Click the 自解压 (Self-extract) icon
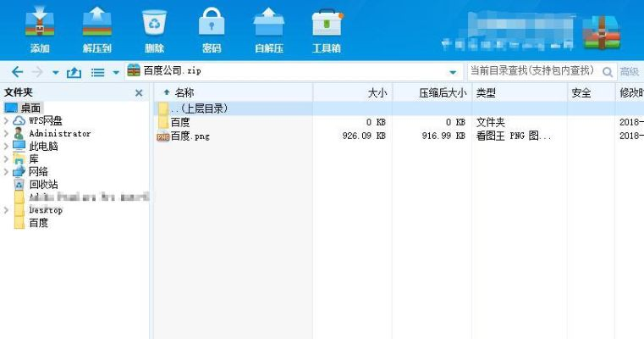Screen dimensions: 644x339 [x=269, y=23]
